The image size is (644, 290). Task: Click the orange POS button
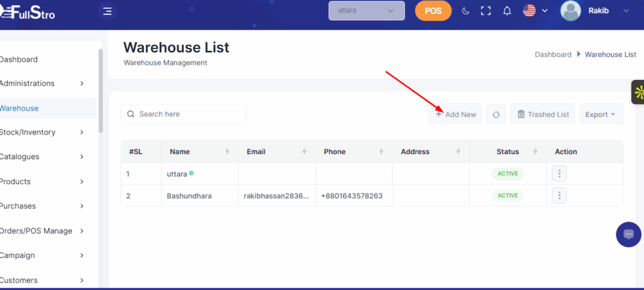pos(433,11)
